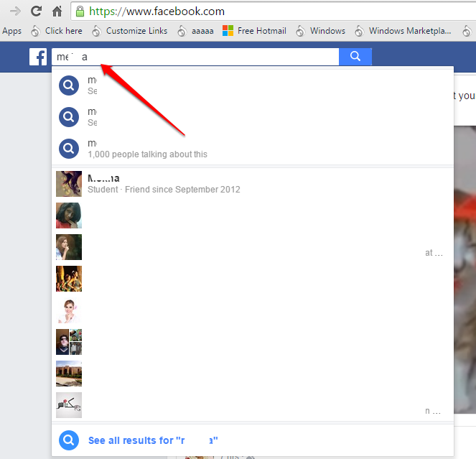Click the green padlock in the address bar
476x459 pixels.
click(80, 11)
